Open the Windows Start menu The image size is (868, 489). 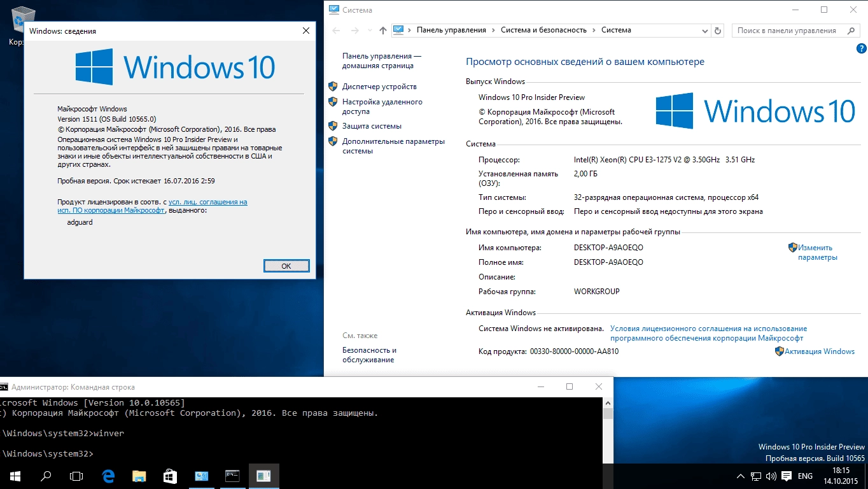pyautogui.click(x=15, y=476)
